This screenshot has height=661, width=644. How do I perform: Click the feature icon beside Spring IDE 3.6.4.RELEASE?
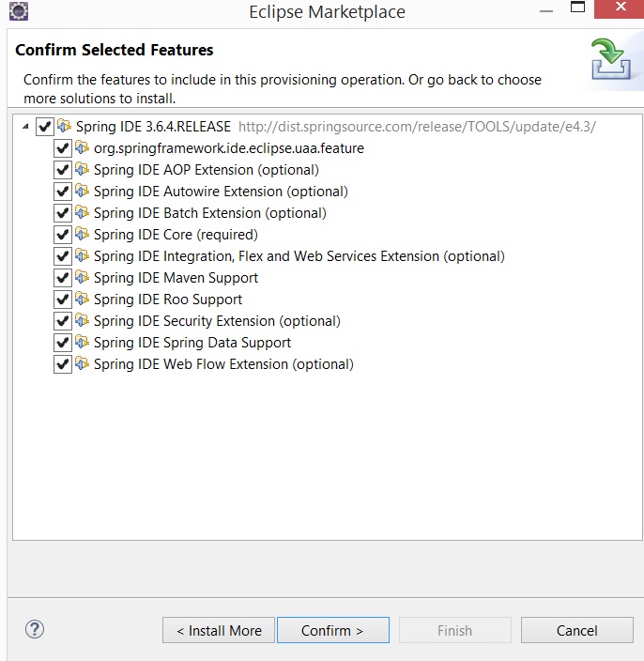[64, 126]
